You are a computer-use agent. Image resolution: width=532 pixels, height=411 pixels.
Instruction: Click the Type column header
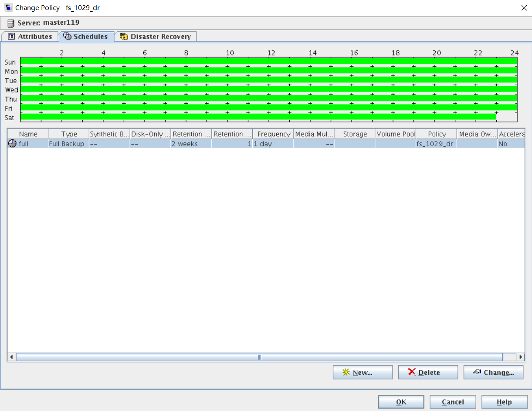pyautogui.click(x=69, y=134)
